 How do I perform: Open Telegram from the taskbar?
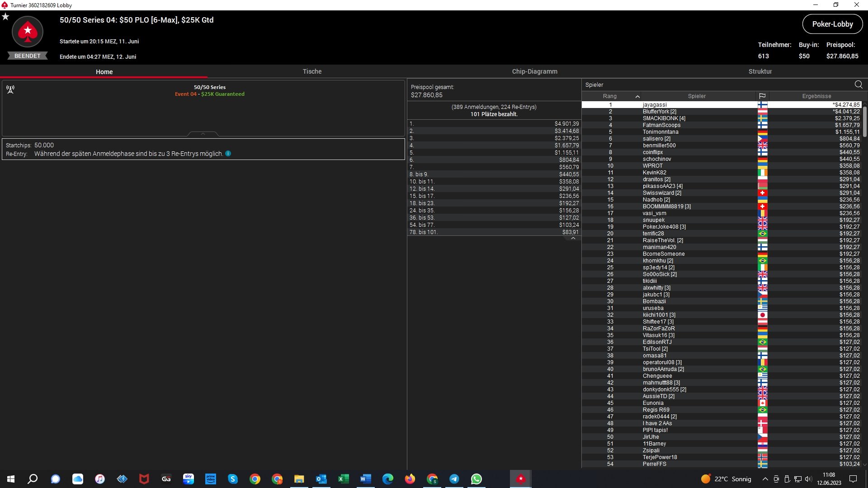point(454,479)
